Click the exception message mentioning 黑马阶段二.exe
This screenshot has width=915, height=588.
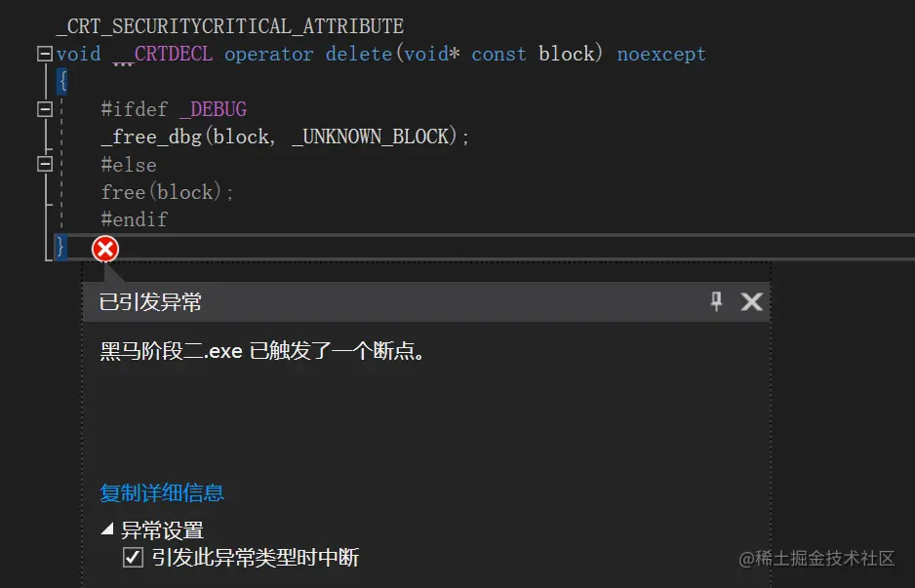pyautogui.click(x=262, y=351)
